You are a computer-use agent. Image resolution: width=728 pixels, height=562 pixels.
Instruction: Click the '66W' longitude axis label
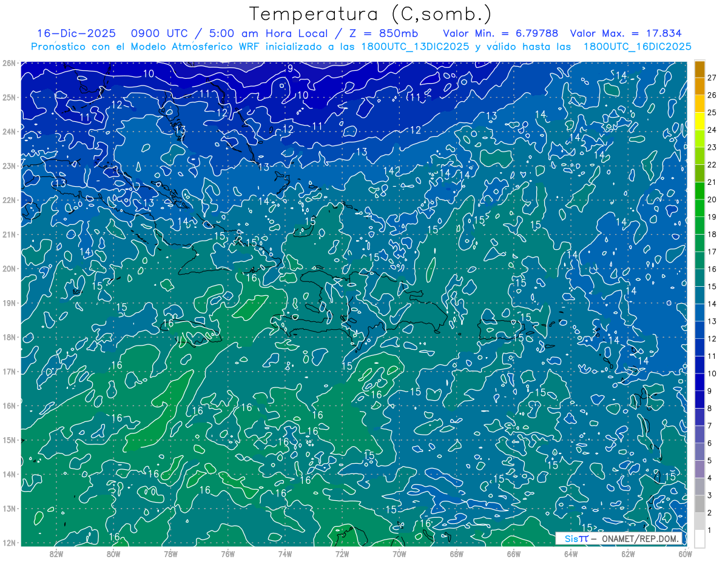point(514,554)
